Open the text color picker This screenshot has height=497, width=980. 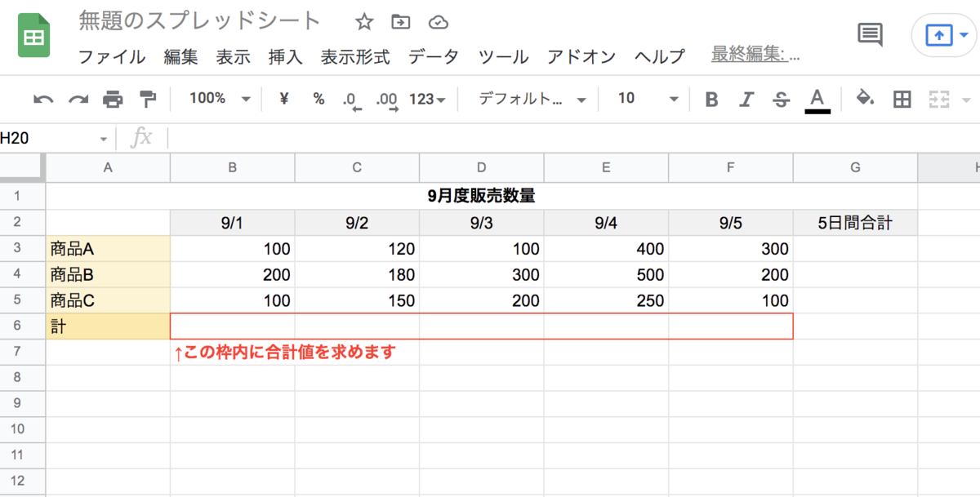(x=817, y=99)
